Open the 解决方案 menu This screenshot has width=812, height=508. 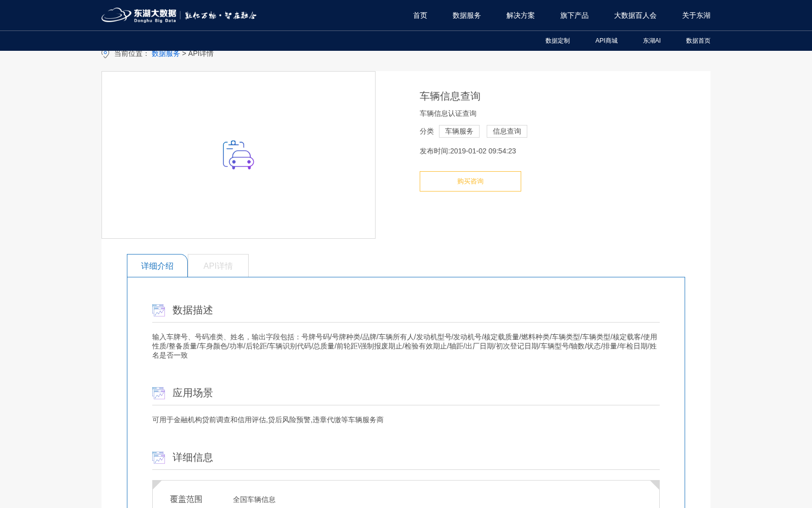(x=521, y=15)
